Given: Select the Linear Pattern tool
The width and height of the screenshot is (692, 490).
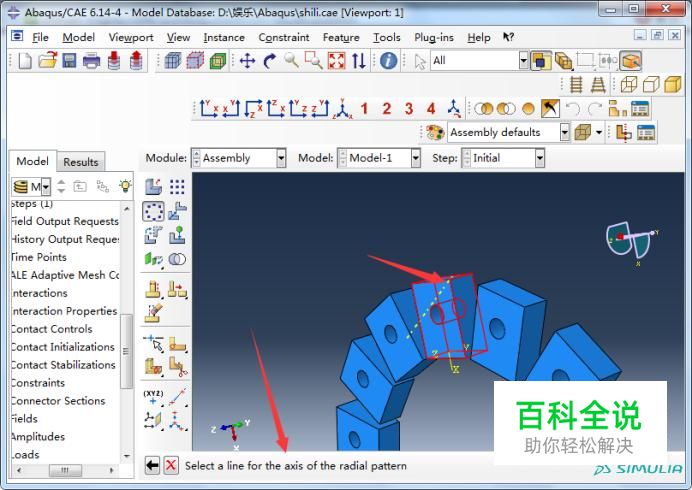Looking at the screenshot, I should [x=177, y=187].
